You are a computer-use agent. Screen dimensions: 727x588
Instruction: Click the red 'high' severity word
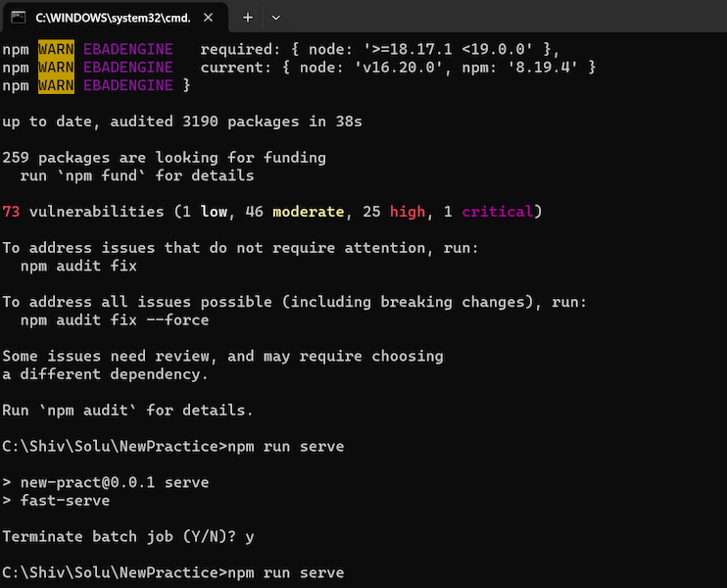[407, 212]
